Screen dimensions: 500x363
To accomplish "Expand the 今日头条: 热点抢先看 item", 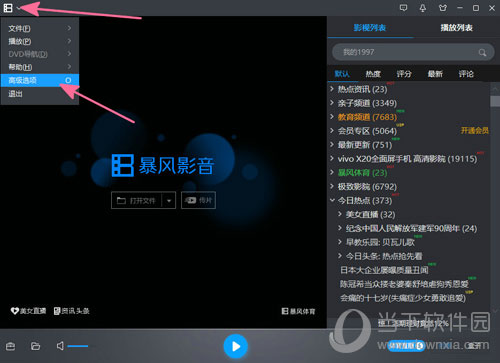I will tap(340, 256).
